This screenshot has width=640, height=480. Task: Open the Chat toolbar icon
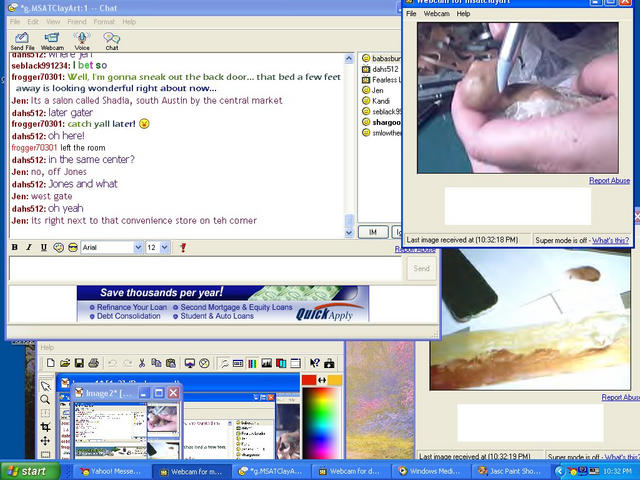[x=112, y=41]
